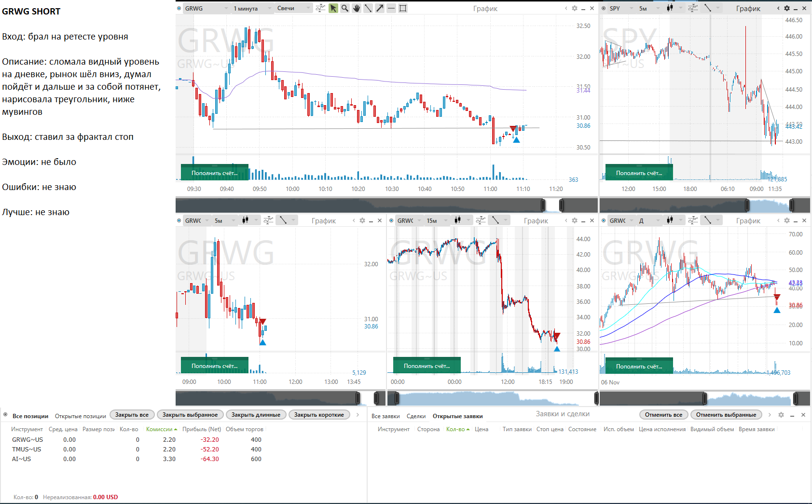812x504 pixels.
Task: Select the hand pan tool in the GRWG 1-minute chart
Action: pos(357,8)
